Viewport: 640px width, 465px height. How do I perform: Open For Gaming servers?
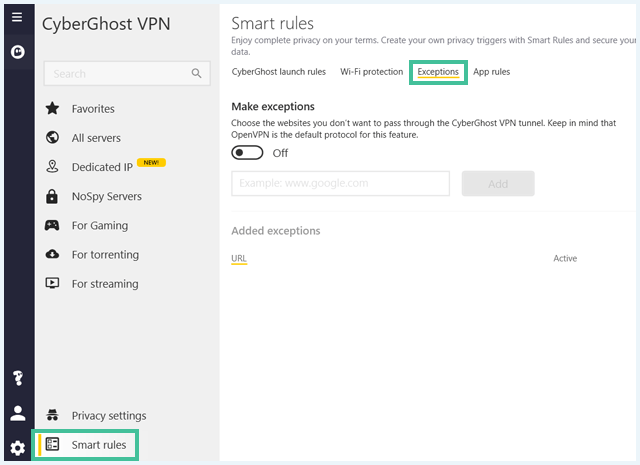tap(100, 225)
